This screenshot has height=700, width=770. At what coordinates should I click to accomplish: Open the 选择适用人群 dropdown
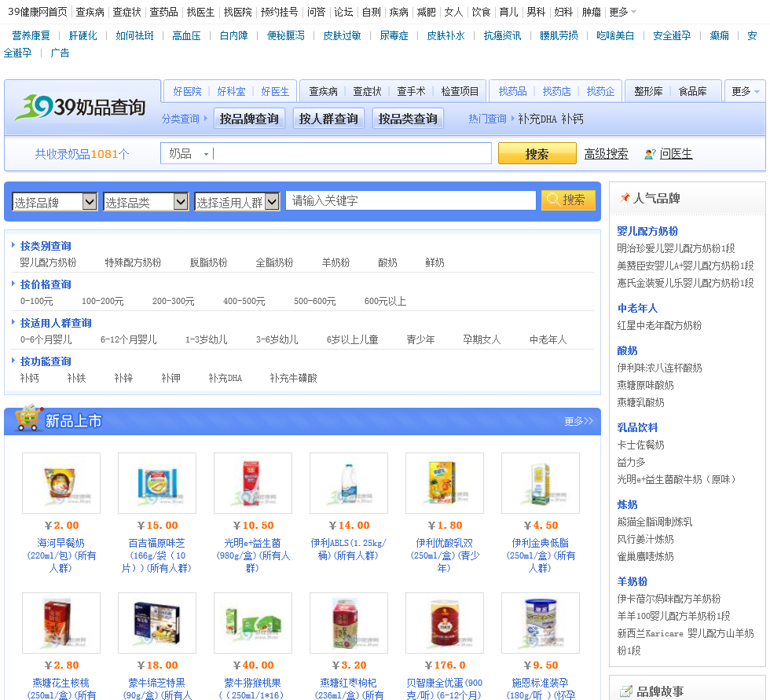237,202
